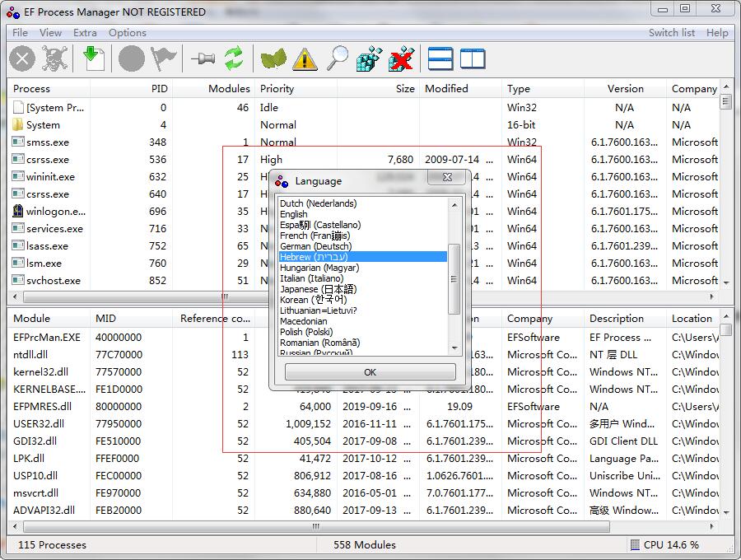Click the green refresh arrows icon
This screenshot has height=560, width=741.
coord(235,58)
